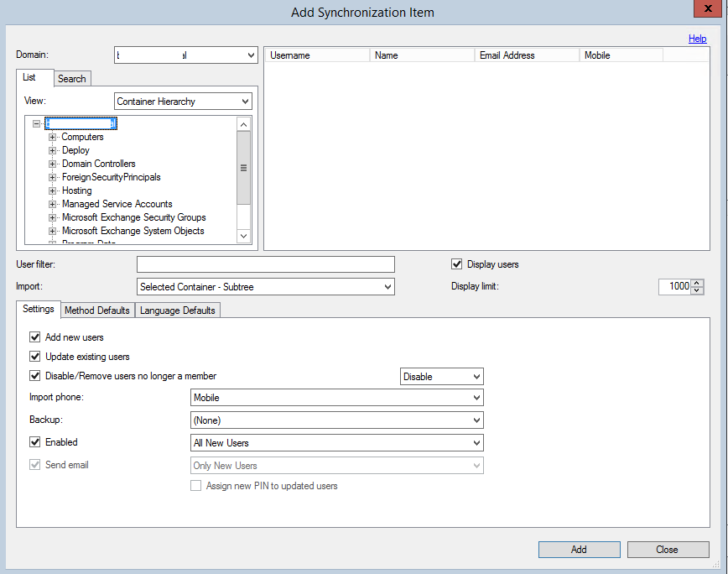The width and height of the screenshot is (728, 574).
Task: Click display limit decrement arrow
Action: tap(698, 290)
